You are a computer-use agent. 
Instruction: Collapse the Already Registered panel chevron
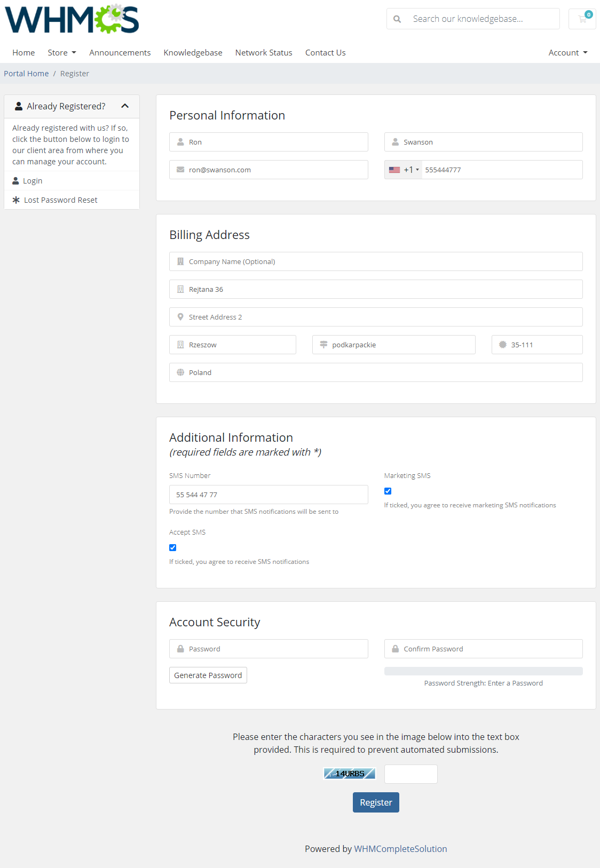(x=125, y=106)
